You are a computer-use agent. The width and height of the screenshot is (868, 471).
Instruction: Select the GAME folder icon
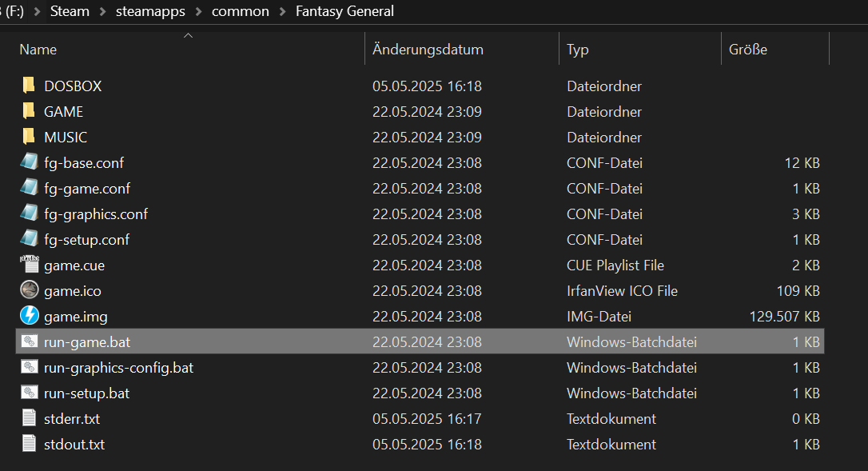coord(29,111)
